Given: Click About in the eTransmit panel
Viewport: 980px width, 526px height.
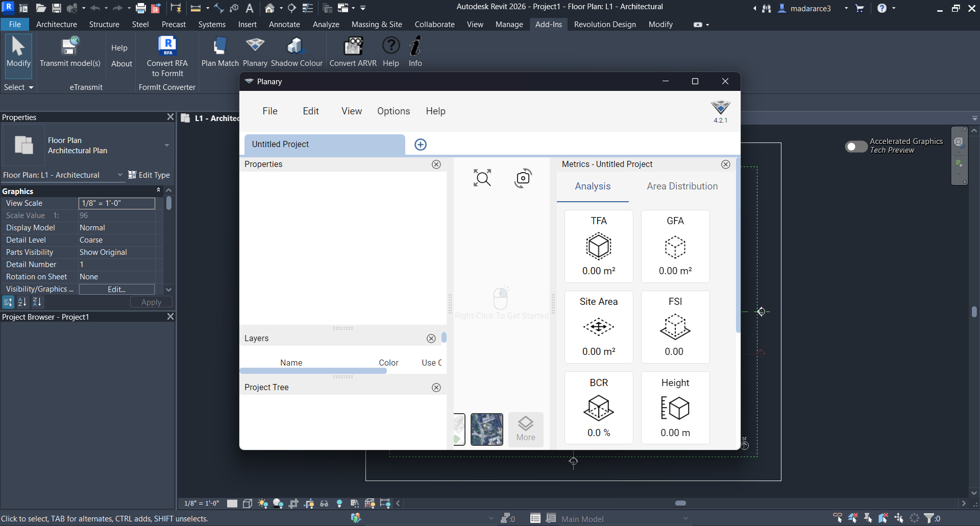Looking at the screenshot, I should tap(122, 64).
